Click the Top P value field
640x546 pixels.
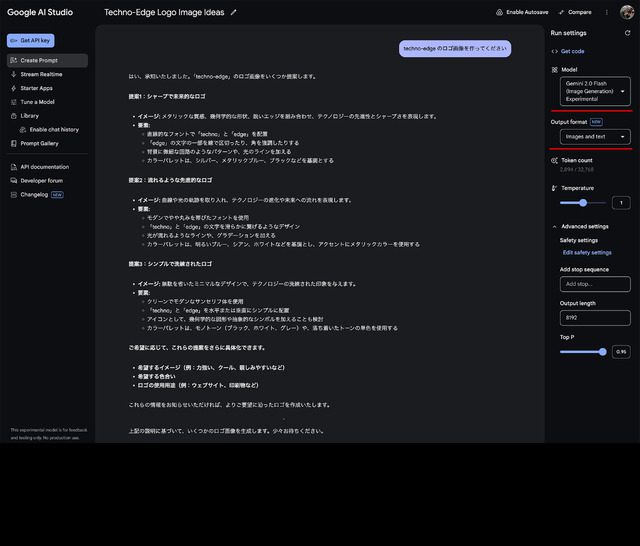coord(621,352)
